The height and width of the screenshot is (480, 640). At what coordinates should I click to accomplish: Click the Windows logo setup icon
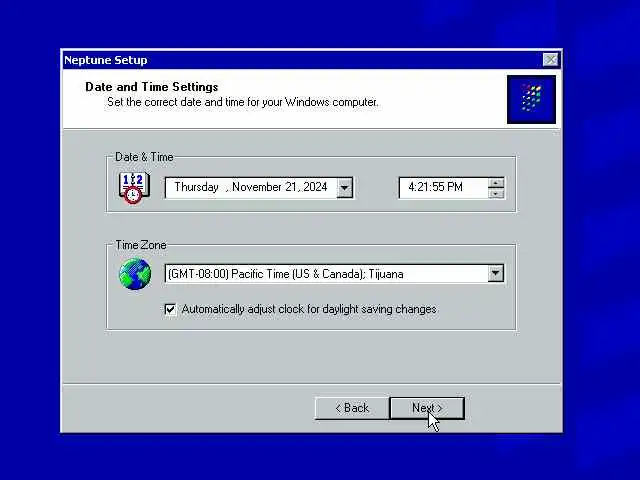pos(531,99)
